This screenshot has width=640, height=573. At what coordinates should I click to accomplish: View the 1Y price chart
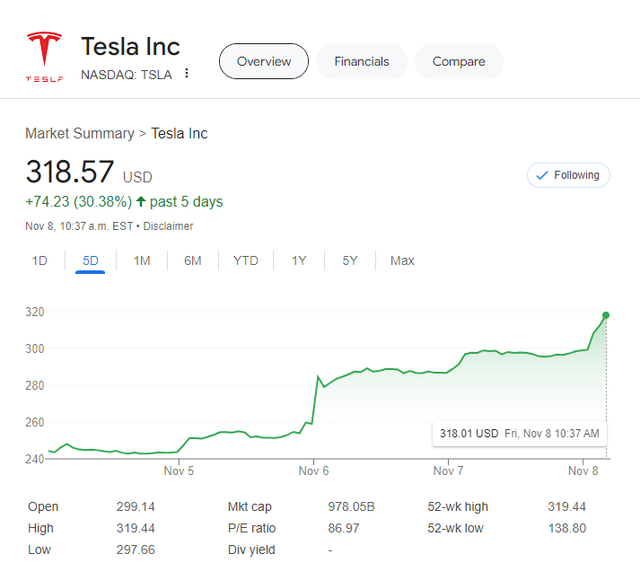pyautogui.click(x=299, y=261)
